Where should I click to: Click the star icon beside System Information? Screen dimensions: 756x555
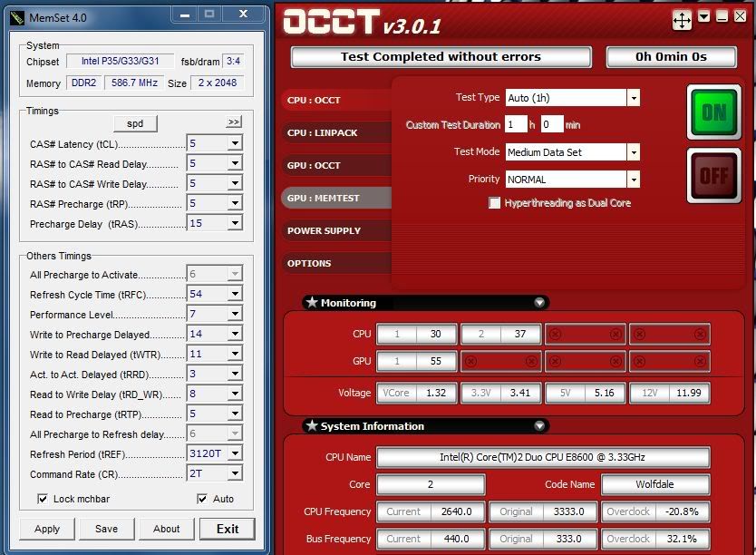coord(312,426)
